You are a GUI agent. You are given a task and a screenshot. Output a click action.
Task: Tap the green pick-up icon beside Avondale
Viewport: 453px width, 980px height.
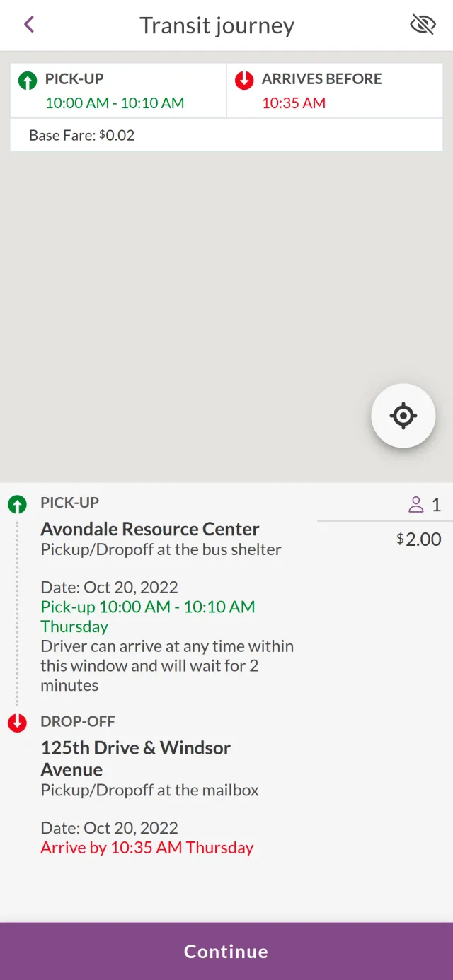click(17, 504)
